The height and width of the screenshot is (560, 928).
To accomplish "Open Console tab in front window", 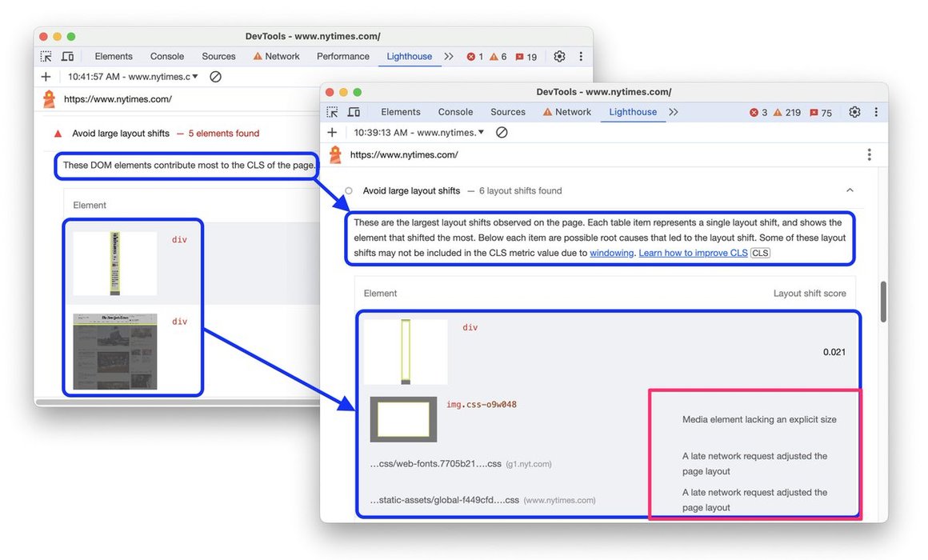I will click(455, 112).
